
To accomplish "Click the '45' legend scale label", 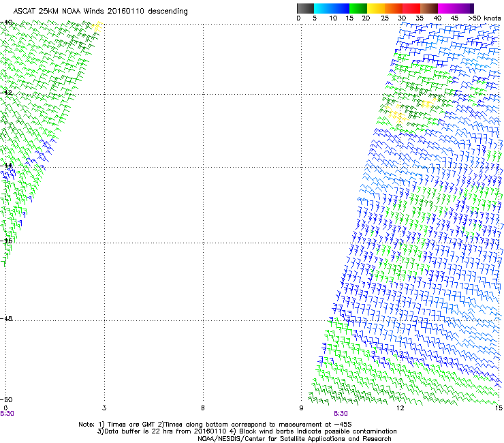I will coord(454,18).
